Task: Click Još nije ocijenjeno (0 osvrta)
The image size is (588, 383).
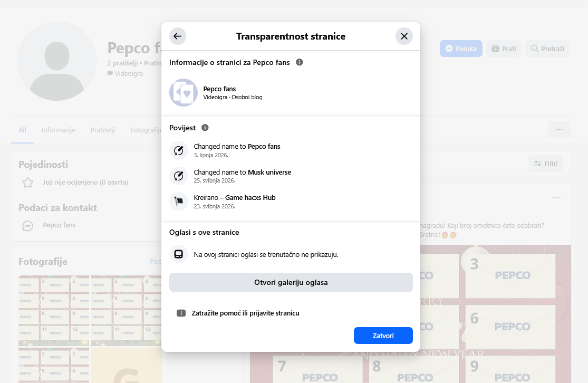Action: pyautogui.click(x=85, y=183)
